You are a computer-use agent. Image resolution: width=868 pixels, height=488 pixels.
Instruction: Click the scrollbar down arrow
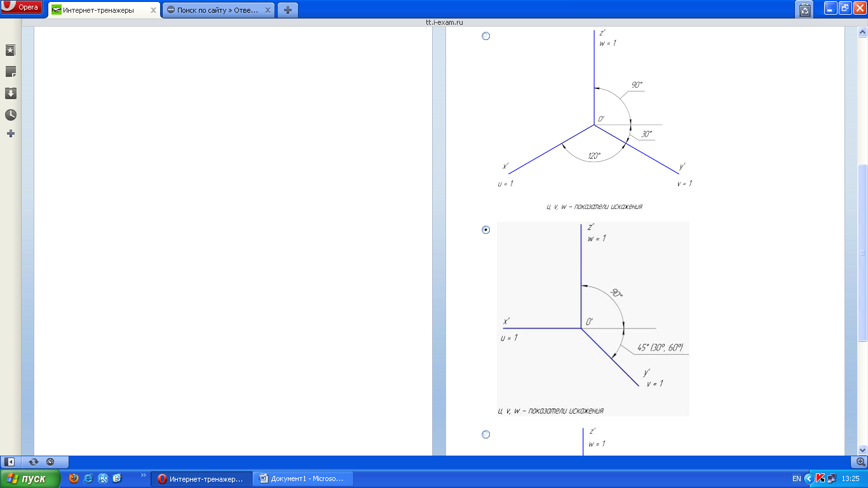pyautogui.click(x=862, y=450)
